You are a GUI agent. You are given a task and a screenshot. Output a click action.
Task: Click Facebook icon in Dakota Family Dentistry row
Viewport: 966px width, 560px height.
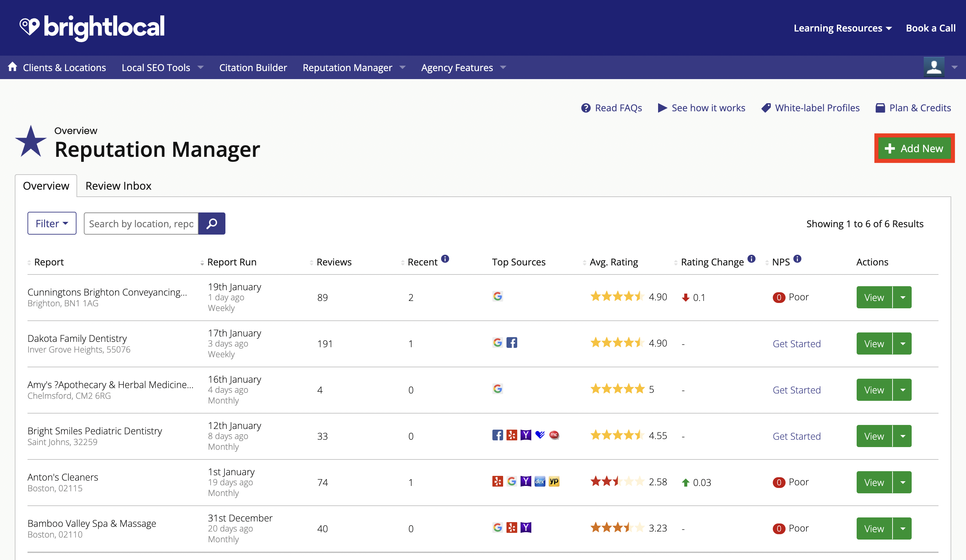(512, 343)
